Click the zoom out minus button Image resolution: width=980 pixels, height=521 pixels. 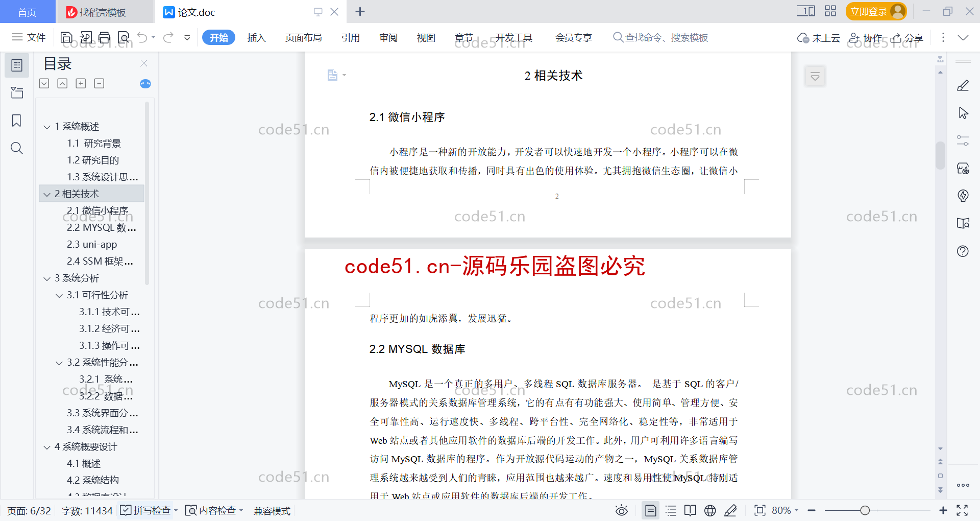(812, 510)
